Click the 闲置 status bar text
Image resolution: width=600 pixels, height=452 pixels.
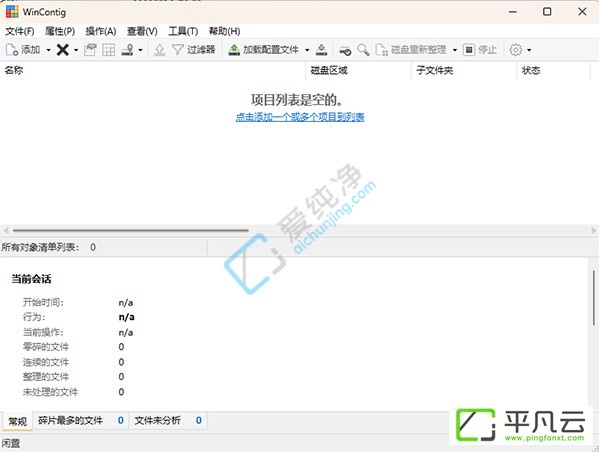click(x=11, y=444)
